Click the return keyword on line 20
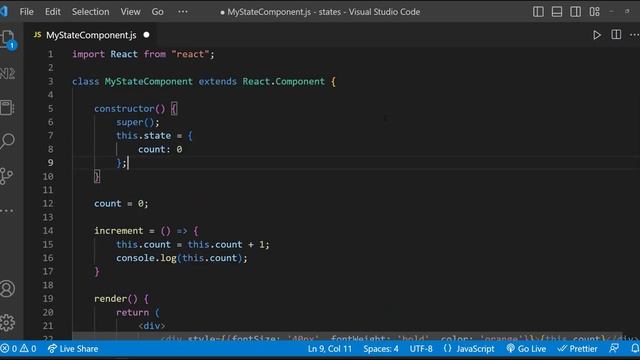The width and height of the screenshot is (640, 360). (x=132, y=312)
